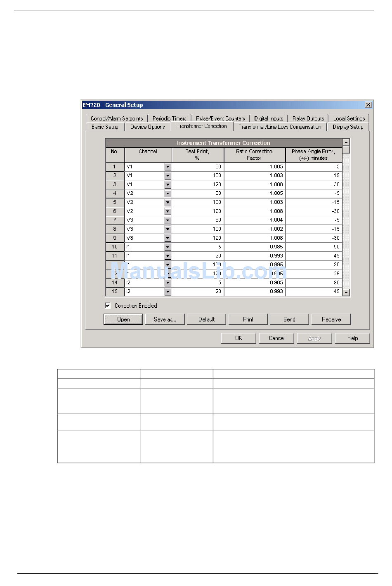Image resolution: width=392 pixels, height=586 pixels.
Task: Open the Periodic Timers tab
Action: 169,118
